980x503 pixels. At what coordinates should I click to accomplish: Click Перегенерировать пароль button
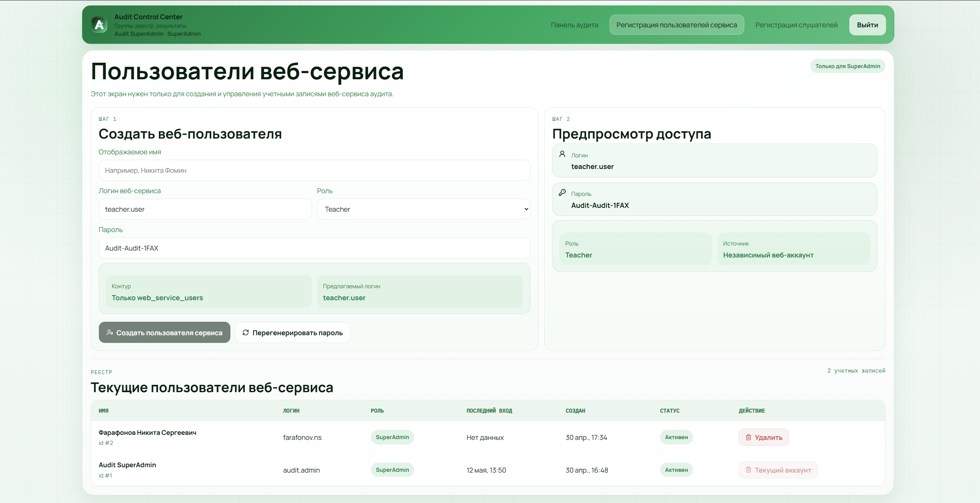click(293, 333)
